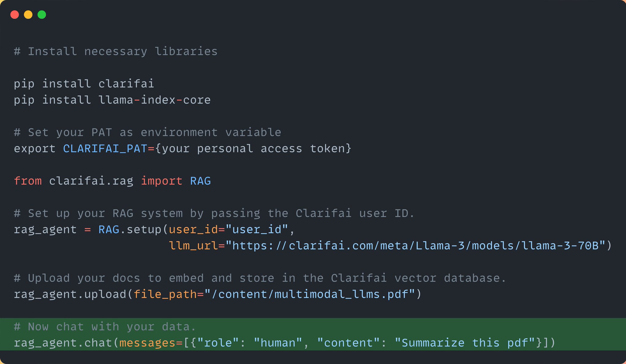Viewport: 626px width, 364px height.
Task: Click "RAG" in the import line
Action: (x=201, y=181)
